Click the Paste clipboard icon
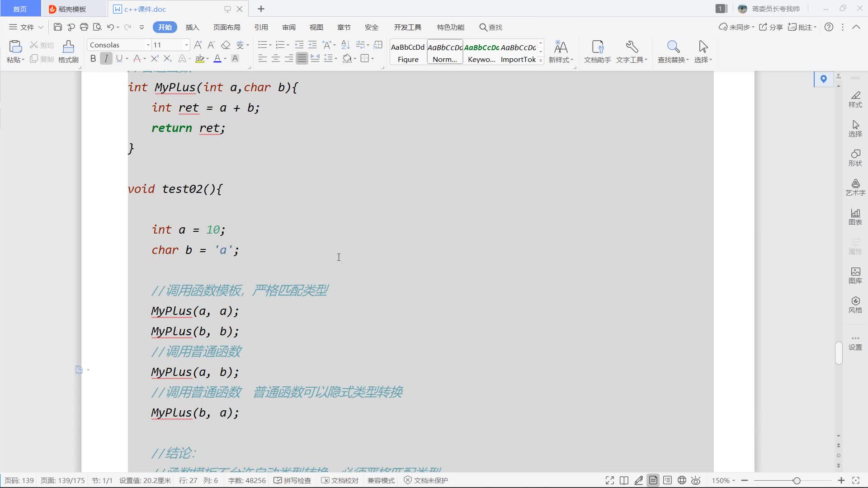Viewport: 868px width, 488px height. (x=15, y=47)
